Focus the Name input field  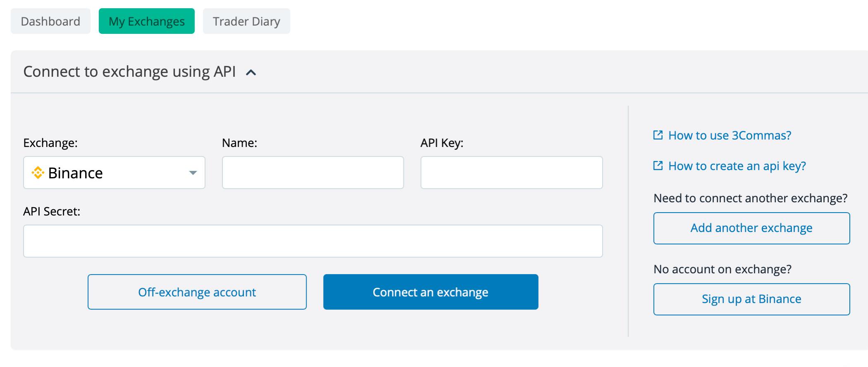pyautogui.click(x=313, y=173)
